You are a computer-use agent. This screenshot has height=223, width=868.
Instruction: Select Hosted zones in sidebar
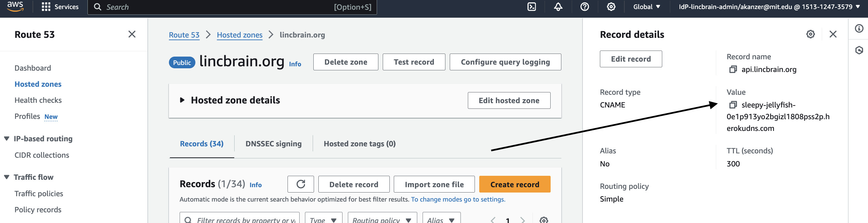(38, 84)
